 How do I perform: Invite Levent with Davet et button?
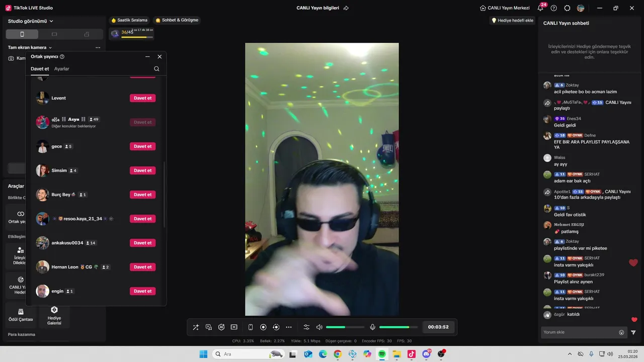[143, 98]
